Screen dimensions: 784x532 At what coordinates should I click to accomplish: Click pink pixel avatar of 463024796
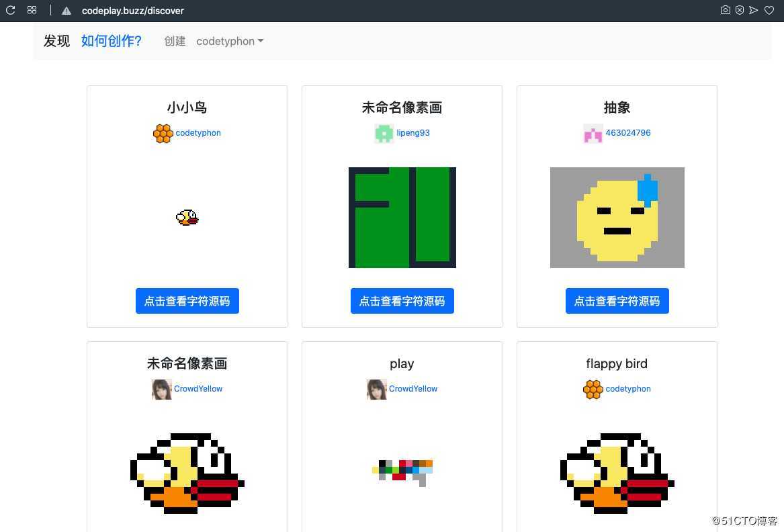click(x=593, y=134)
